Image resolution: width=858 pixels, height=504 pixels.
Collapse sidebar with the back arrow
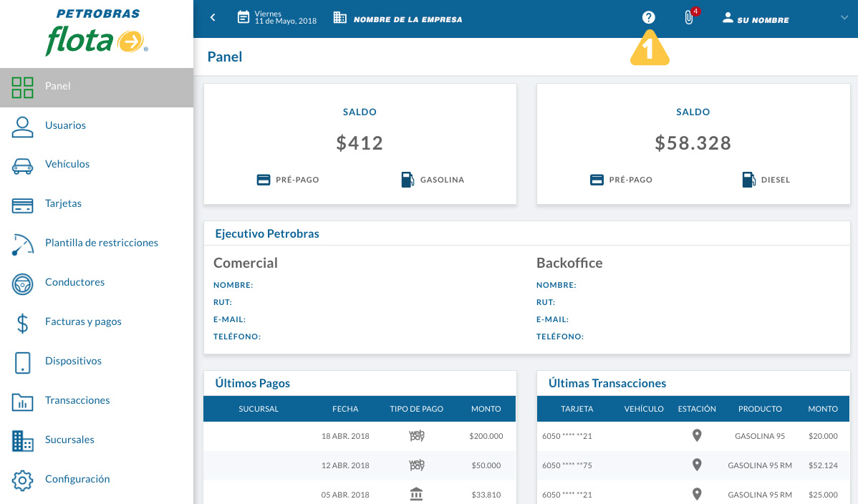click(213, 17)
